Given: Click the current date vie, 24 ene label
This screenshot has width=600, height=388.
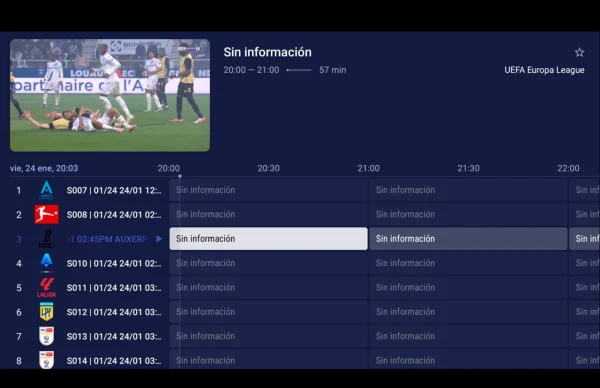Looking at the screenshot, I should coord(44,168).
